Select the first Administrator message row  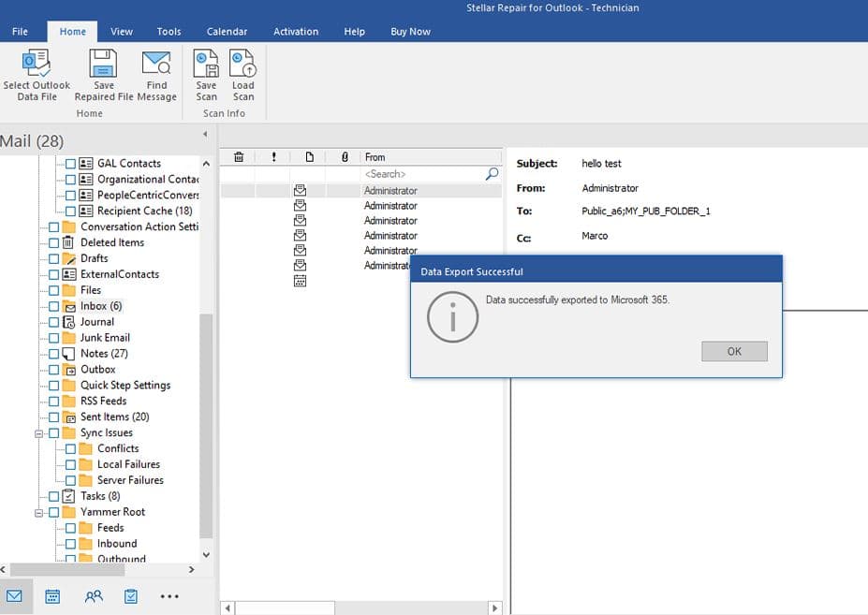pyautogui.click(x=360, y=190)
